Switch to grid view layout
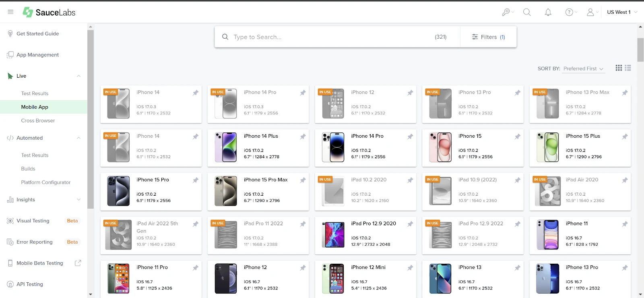Screen dimensions: 644x298 point(619,68)
